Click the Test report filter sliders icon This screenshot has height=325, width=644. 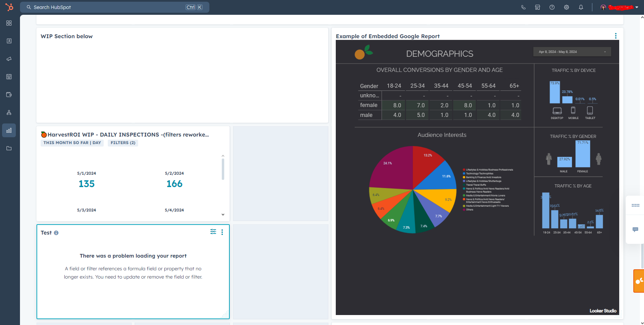click(x=213, y=232)
